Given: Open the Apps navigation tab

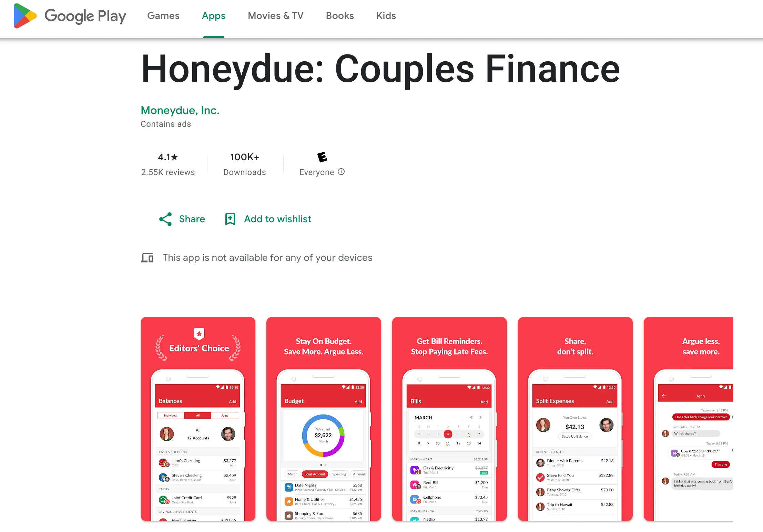Looking at the screenshot, I should pos(214,16).
